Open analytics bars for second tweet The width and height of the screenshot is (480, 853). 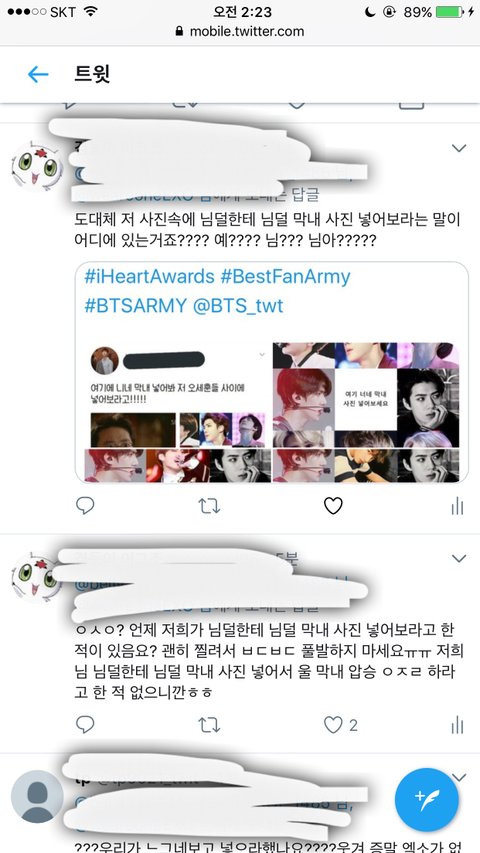[457, 725]
